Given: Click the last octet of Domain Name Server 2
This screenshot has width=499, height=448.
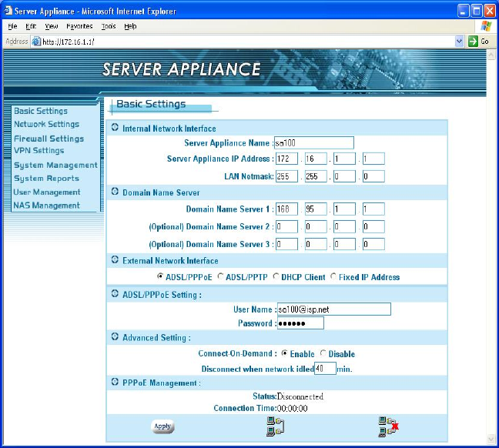Looking at the screenshot, I should click(373, 226).
